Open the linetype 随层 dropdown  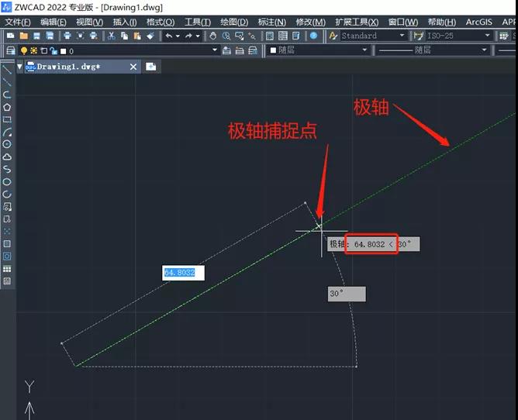coord(484,50)
